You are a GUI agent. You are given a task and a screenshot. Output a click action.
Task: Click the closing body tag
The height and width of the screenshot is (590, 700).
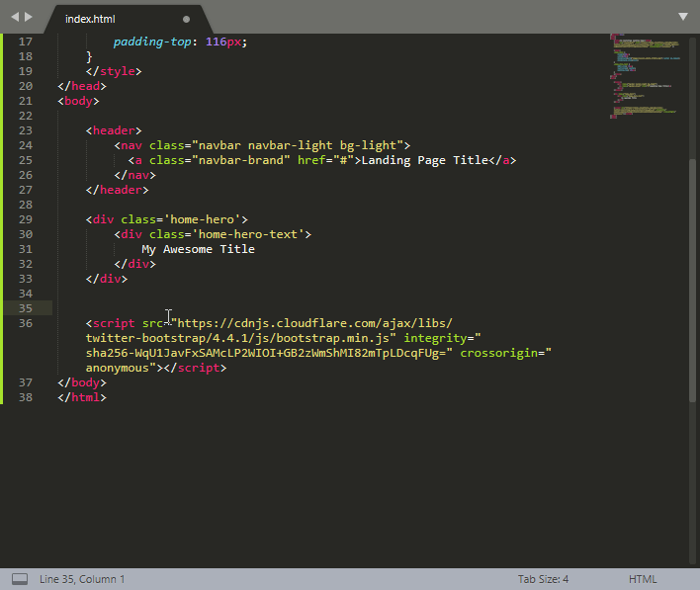point(82,382)
